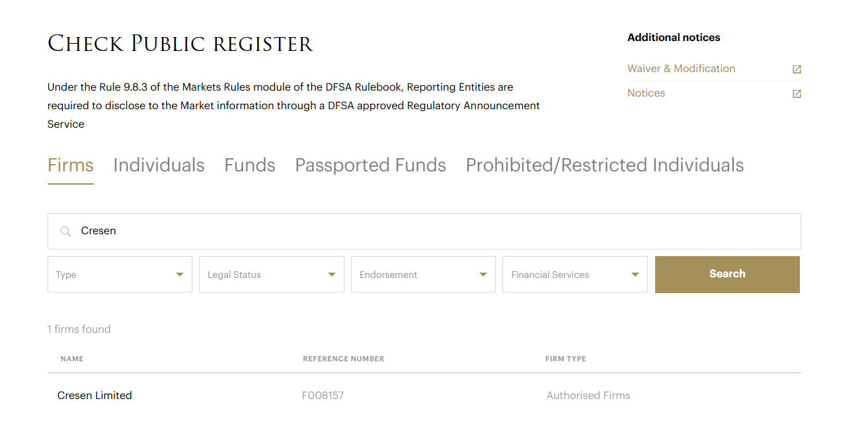
Task: Focus the search field containing Cresen
Action: (x=436, y=231)
